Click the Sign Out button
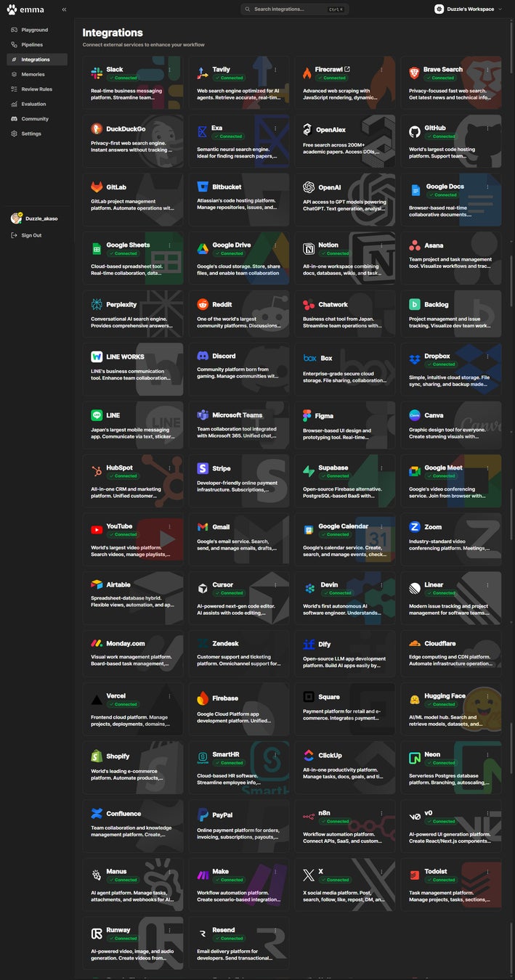The width and height of the screenshot is (515, 980). click(x=26, y=235)
